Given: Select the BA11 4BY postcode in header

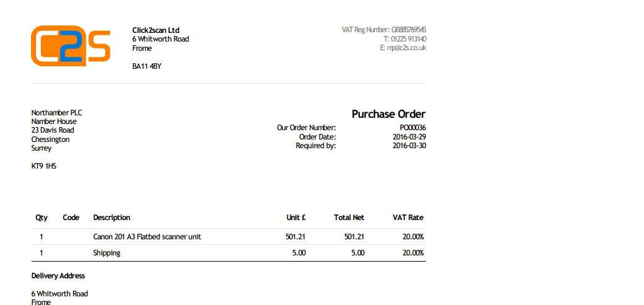Looking at the screenshot, I should pos(147,66).
